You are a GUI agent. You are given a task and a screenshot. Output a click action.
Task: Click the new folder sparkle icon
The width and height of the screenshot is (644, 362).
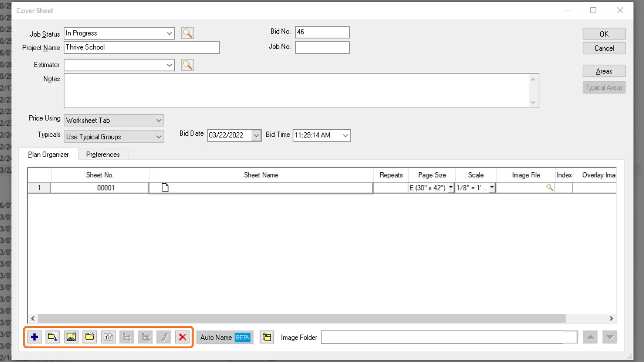[90, 337]
